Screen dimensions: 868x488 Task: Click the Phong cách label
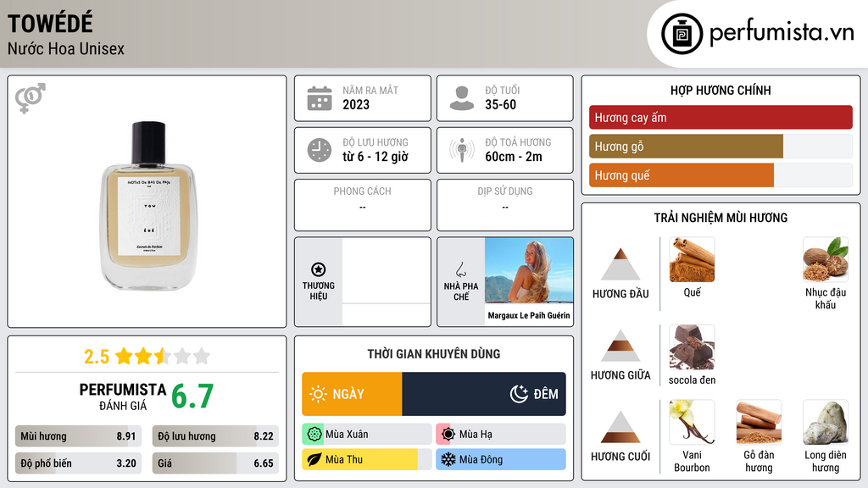(x=362, y=191)
